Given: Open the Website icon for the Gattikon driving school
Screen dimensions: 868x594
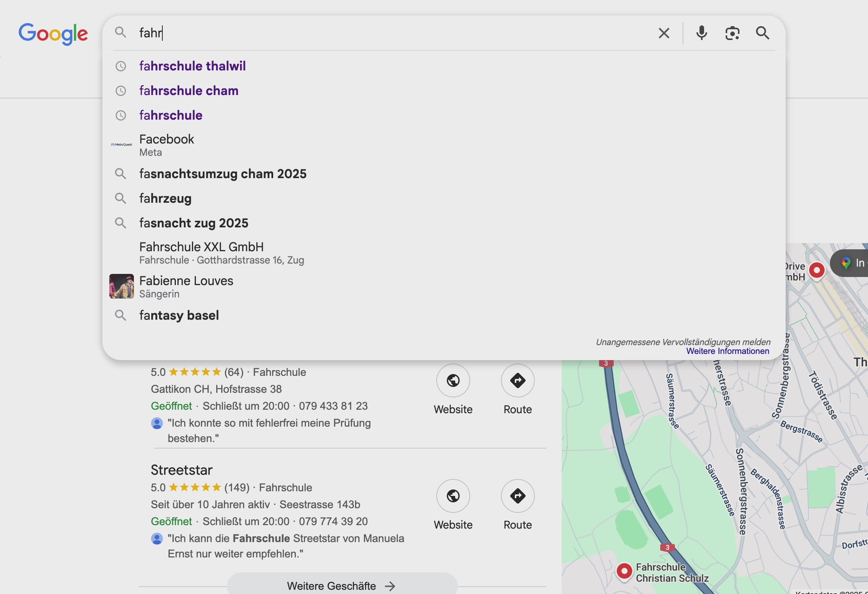Looking at the screenshot, I should [453, 380].
